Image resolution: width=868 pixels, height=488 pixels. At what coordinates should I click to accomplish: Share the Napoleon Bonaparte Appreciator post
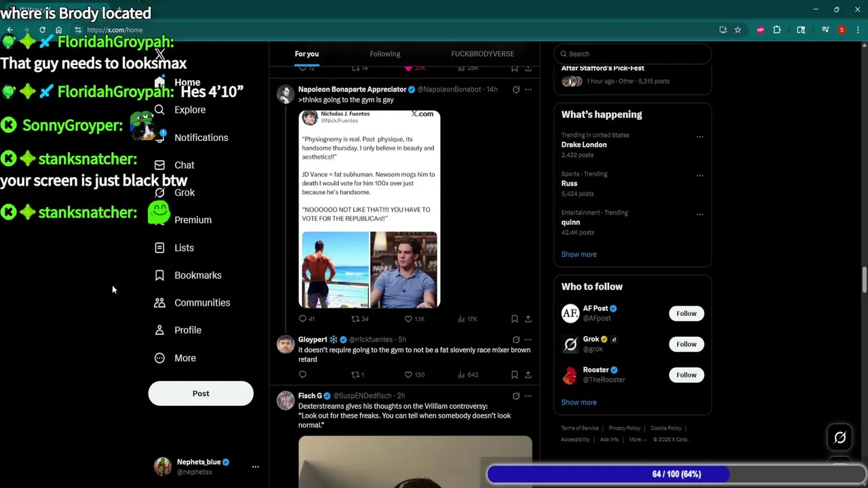pyautogui.click(x=528, y=319)
